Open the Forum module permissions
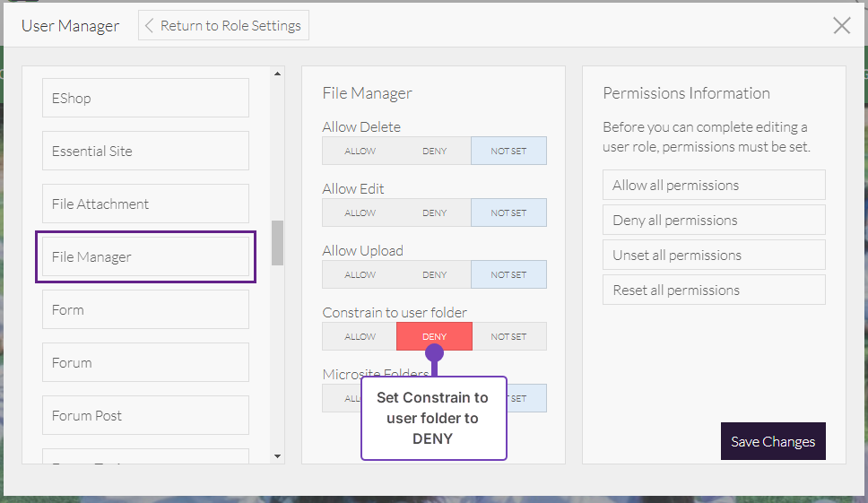Image resolution: width=868 pixels, height=503 pixels. [x=145, y=362]
